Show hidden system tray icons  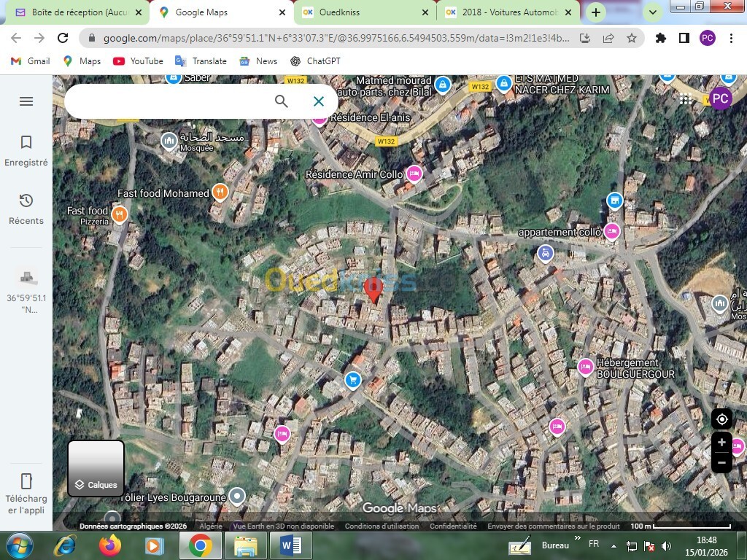click(x=614, y=546)
